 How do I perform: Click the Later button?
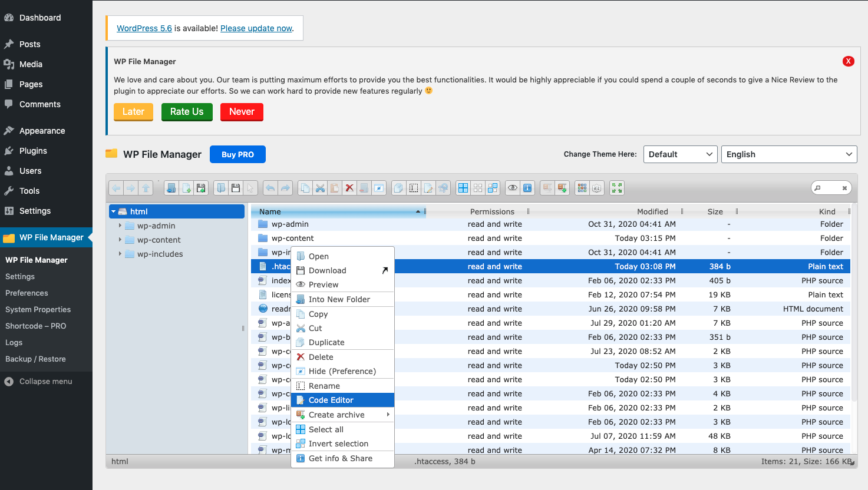tap(133, 112)
